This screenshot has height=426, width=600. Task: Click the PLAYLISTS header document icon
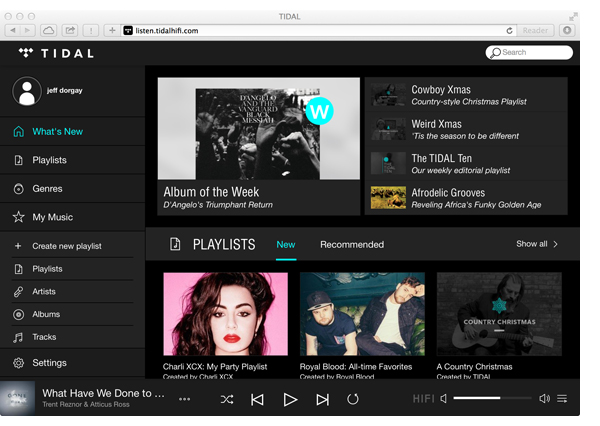pyautogui.click(x=175, y=244)
